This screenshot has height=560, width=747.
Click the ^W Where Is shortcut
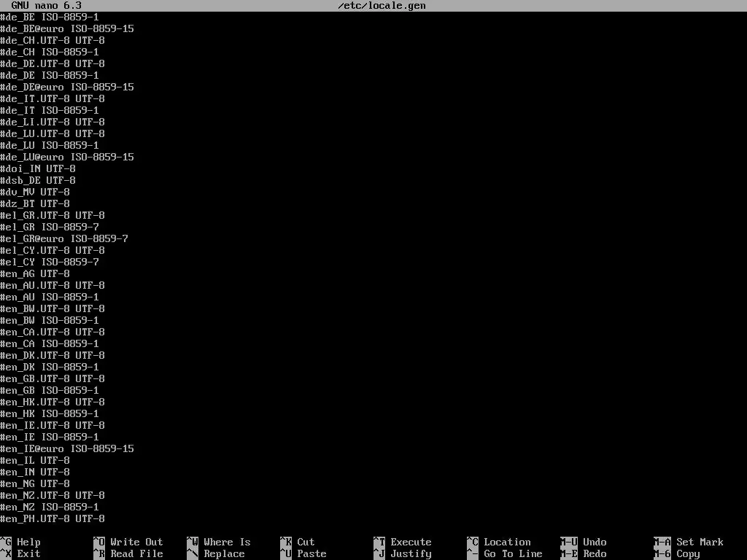(219, 542)
